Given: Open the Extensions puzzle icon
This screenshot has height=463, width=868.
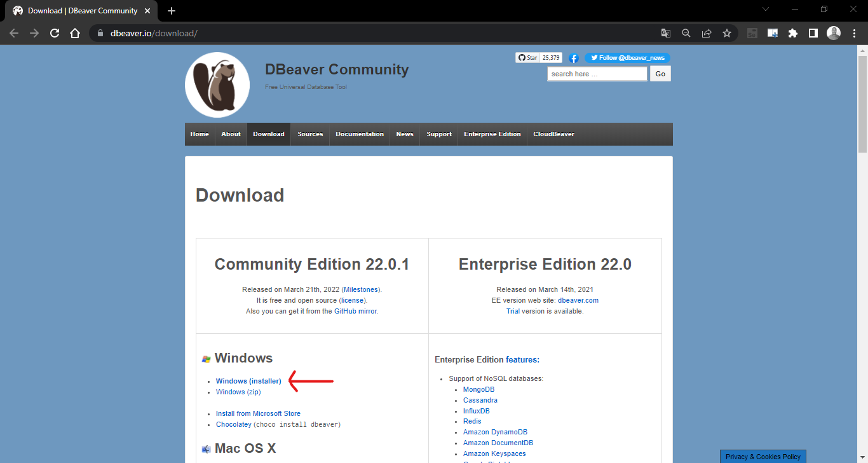Looking at the screenshot, I should [x=793, y=33].
